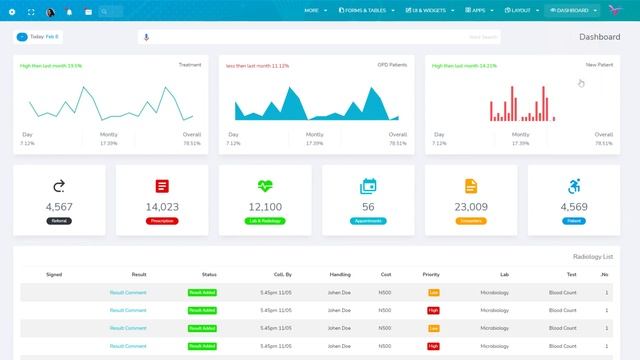
Task: Open the notifications bell
Action: (x=69, y=12)
